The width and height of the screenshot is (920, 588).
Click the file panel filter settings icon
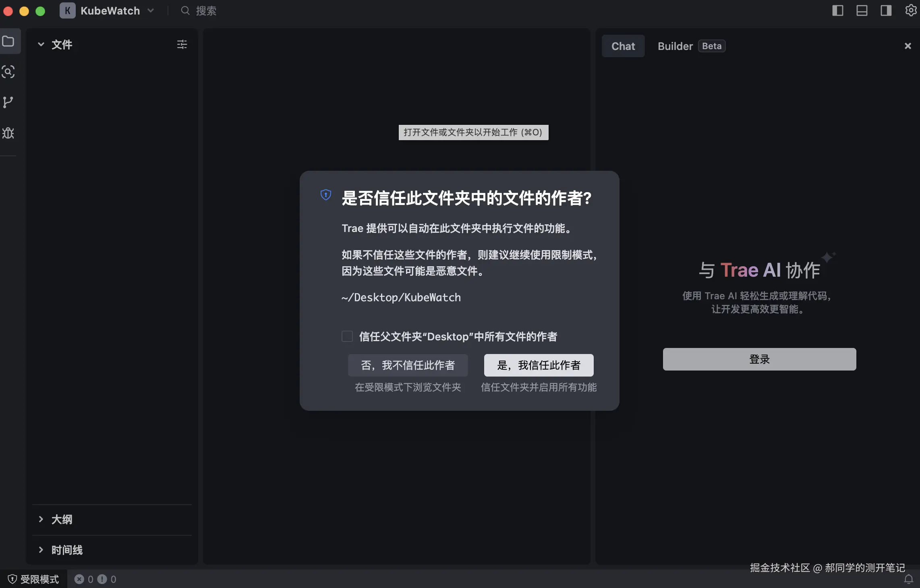(182, 44)
